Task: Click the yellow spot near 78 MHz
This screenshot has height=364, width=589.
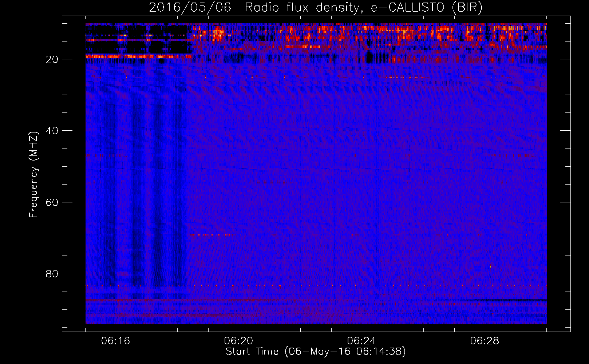Action: click(490, 266)
